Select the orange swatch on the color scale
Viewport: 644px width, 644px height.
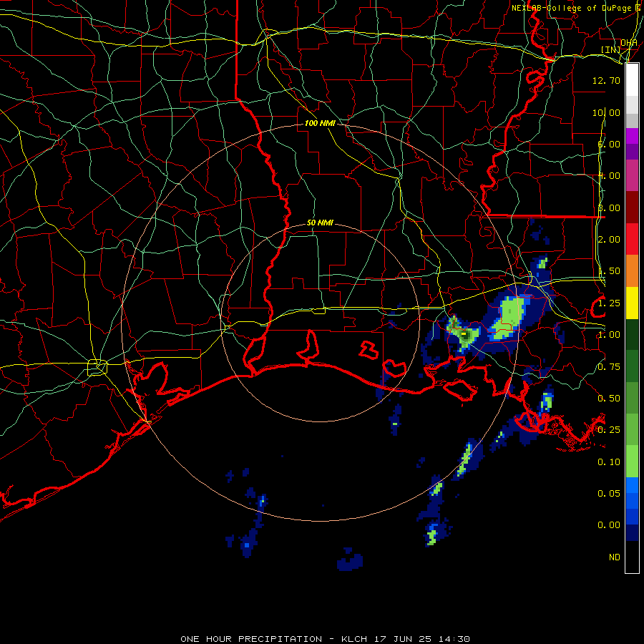tap(632, 271)
